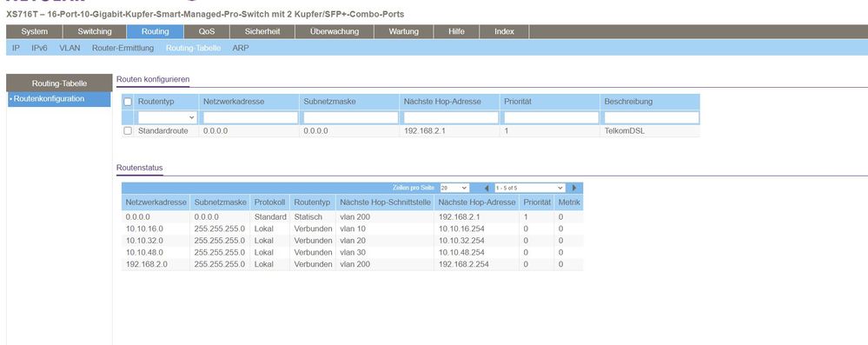Open the QoS main tab
The image size is (868, 345).
[x=207, y=31]
